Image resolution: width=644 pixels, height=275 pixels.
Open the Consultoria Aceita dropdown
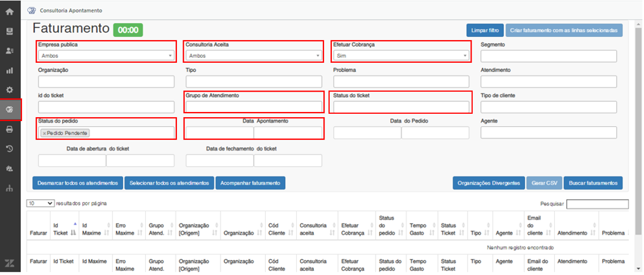(x=253, y=55)
